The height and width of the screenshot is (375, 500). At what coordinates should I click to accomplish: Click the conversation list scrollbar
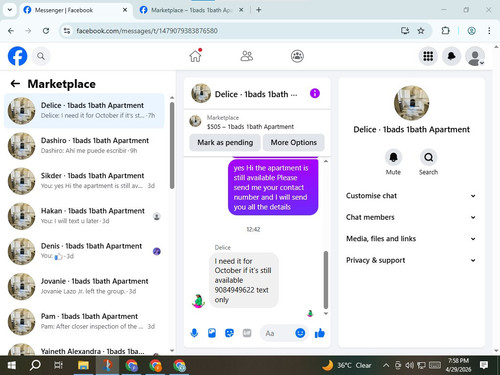pyautogui.click(x=172, y=146)
